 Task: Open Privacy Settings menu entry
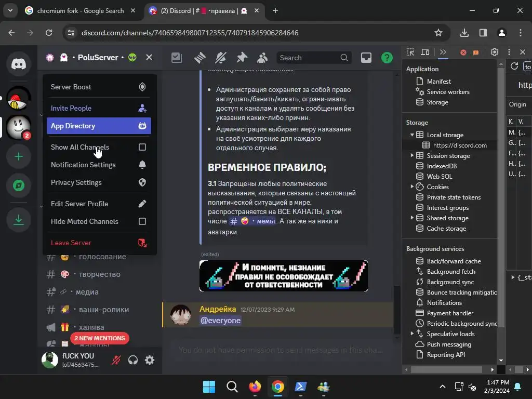[x=99, y=182]
